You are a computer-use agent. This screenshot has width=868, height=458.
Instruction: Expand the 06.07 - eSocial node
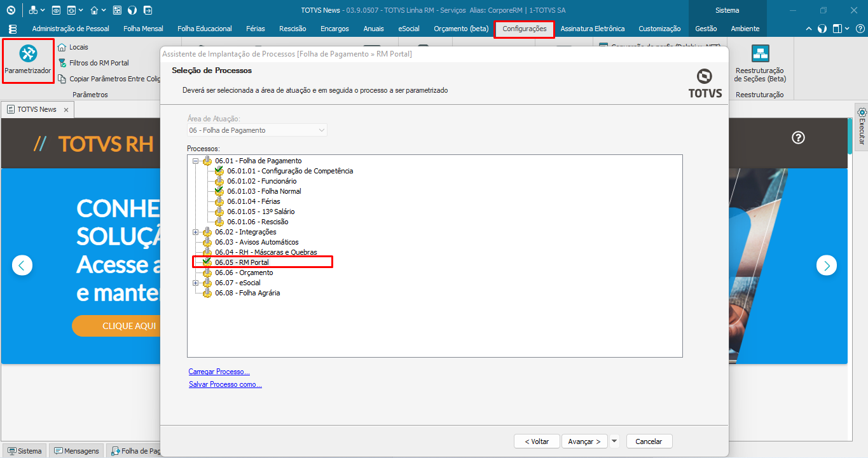tap(196, 283)
